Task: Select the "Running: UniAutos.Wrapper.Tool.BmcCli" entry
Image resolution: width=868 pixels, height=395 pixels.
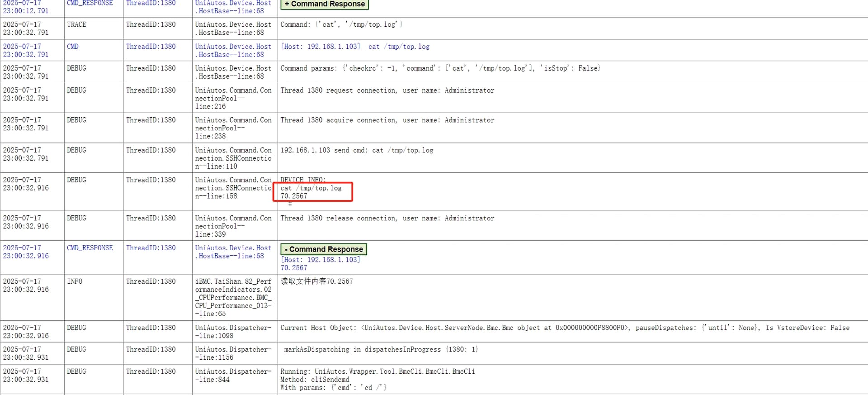Action: point(377,371)
